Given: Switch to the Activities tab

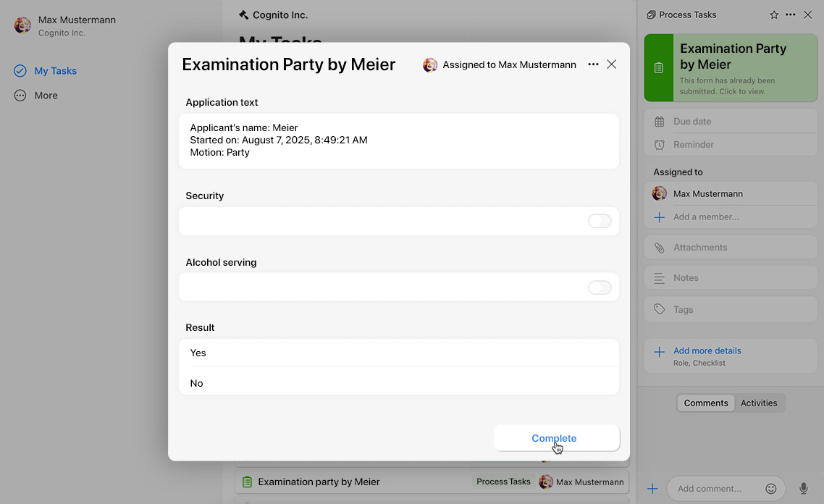Looking at the screenshot, I should [x=758, y=403].
